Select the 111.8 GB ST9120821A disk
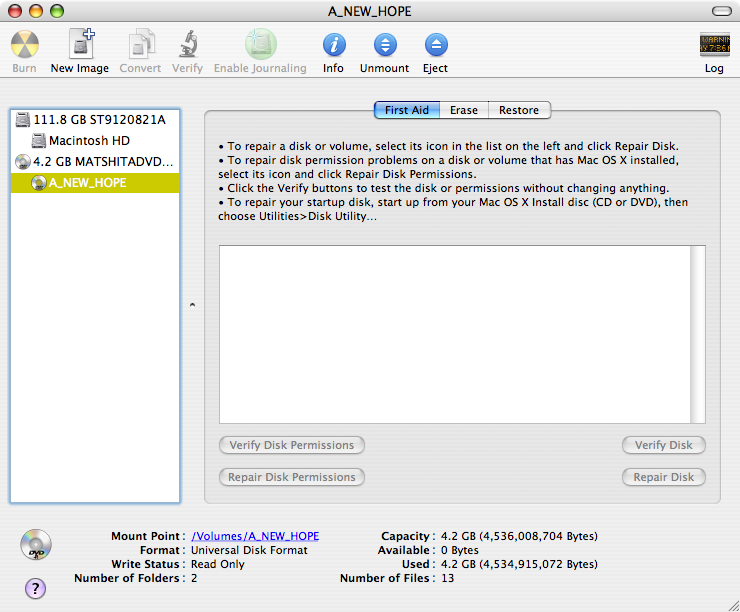The height and width of the screenshot is (612, 740). point(99,119)
